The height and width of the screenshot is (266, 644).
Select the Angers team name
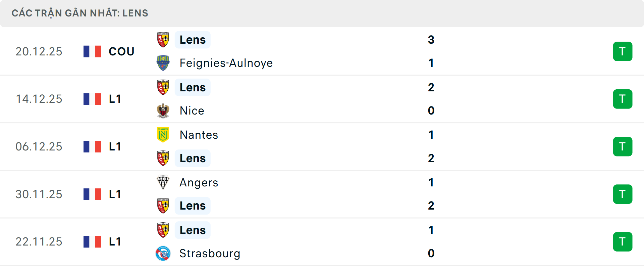(199, 182)
